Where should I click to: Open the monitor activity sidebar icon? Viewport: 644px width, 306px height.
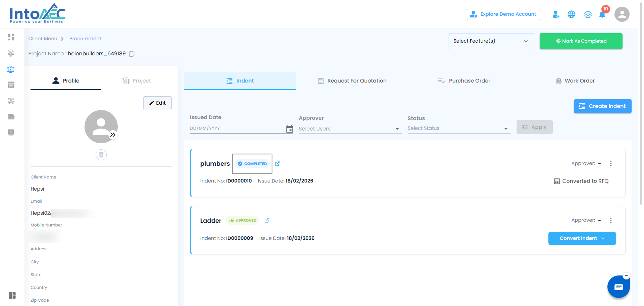[11, 132]
